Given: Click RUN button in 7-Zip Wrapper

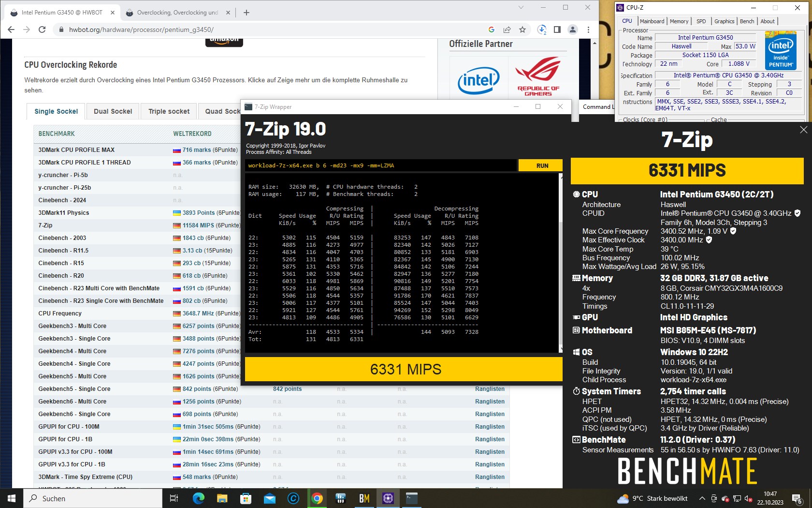Looking at the screenshot, I should 542,165.
